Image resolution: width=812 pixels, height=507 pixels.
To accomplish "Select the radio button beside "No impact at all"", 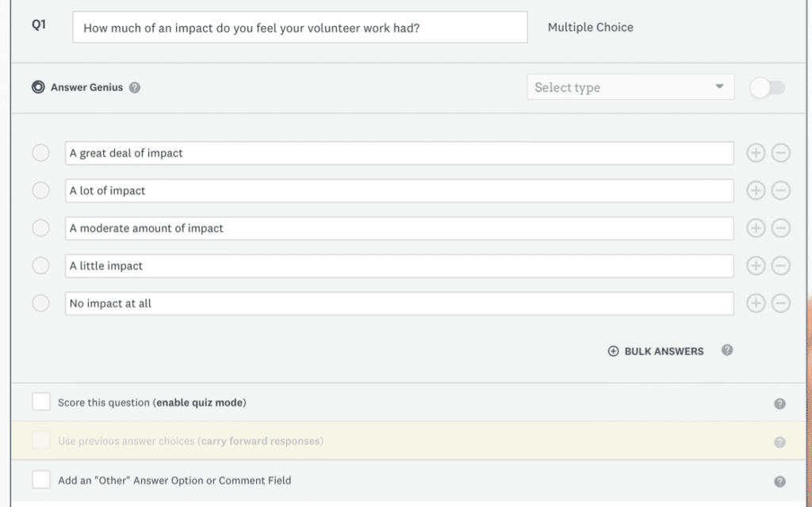I will [40, 302].
